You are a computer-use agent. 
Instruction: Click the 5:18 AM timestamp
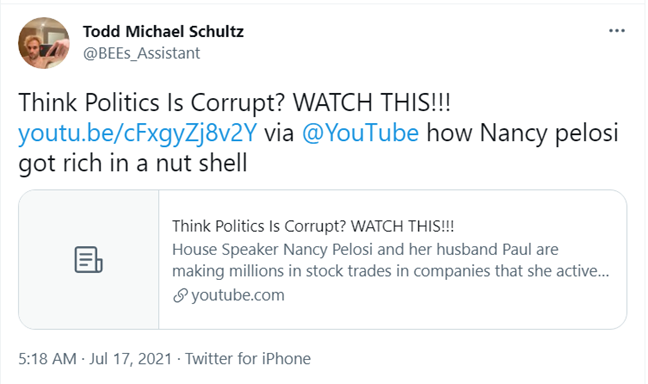[48, 358]
